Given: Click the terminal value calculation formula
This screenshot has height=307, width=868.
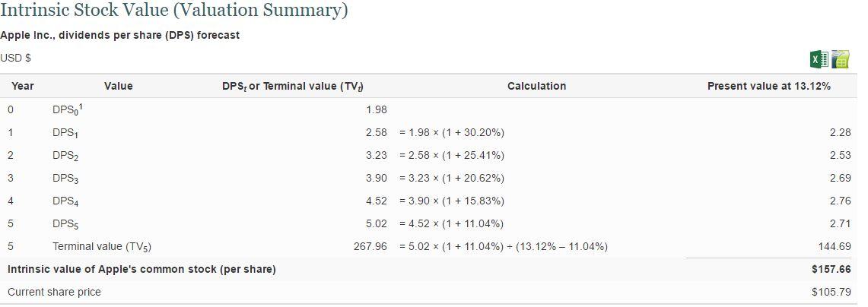Looking at the screenshot, I should pyautogui.click(x=503, y=247).
